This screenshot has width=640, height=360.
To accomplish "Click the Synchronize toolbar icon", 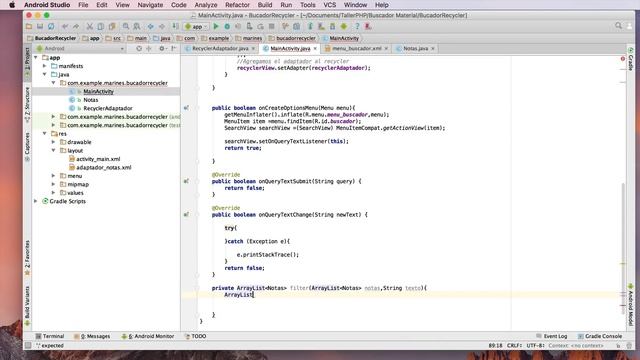I will [51, 27].
